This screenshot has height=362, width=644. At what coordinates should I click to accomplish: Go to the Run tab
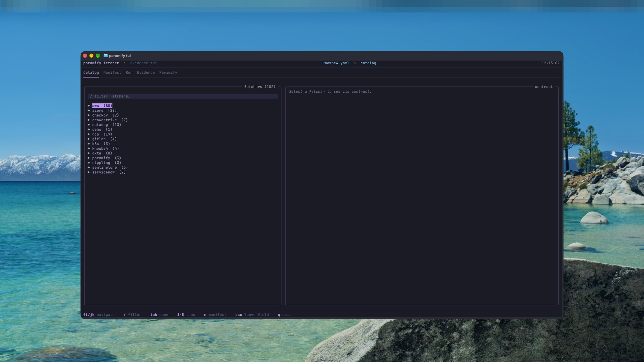tap(129, 72)
